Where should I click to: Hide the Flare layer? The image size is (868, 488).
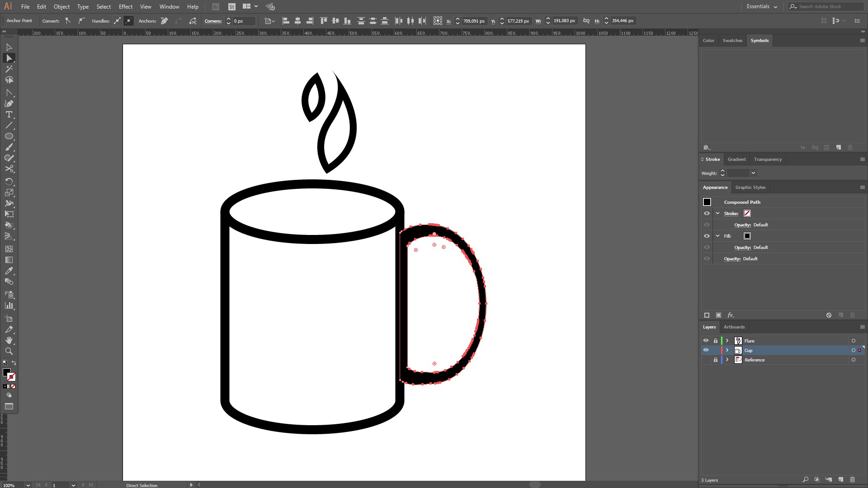pyautogui.click(x=706, y=341)
